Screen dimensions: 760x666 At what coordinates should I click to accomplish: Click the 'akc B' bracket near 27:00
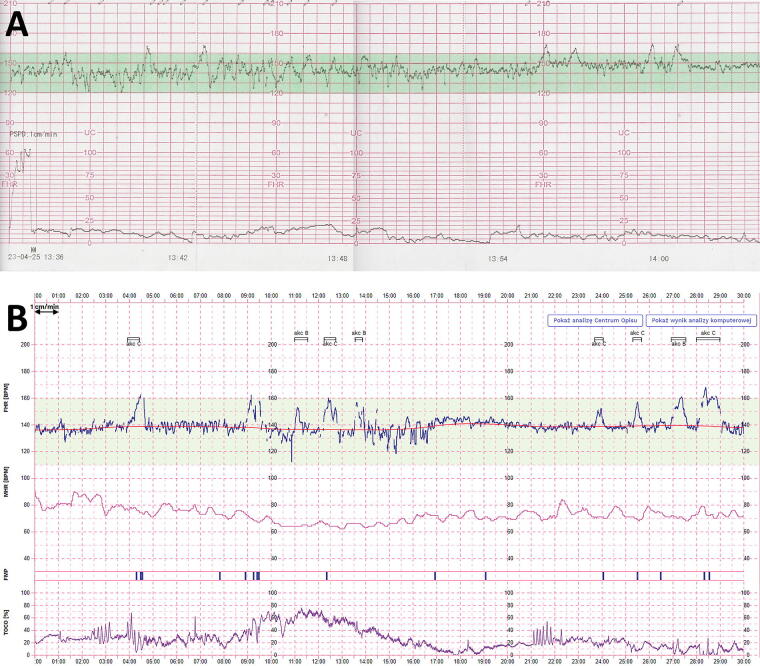(678, 341)
